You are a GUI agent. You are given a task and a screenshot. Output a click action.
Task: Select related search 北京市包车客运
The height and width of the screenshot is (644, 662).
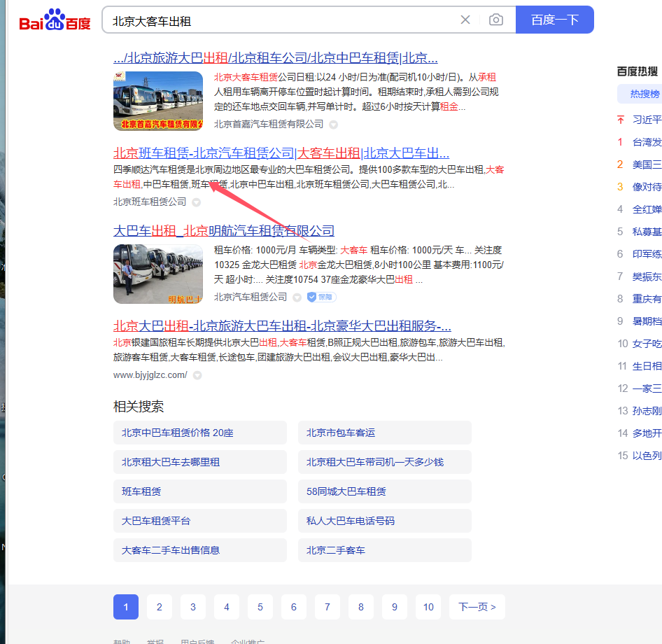(x=385, y=433)
